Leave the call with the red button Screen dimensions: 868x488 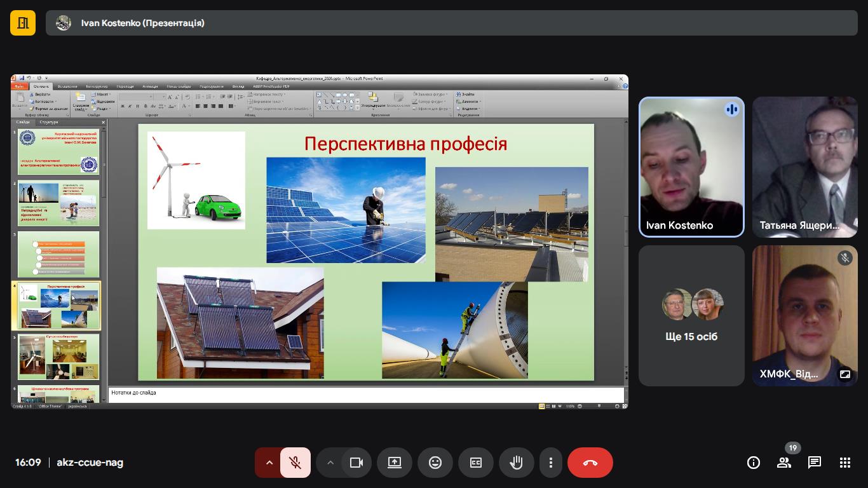[x=590, y=463]
